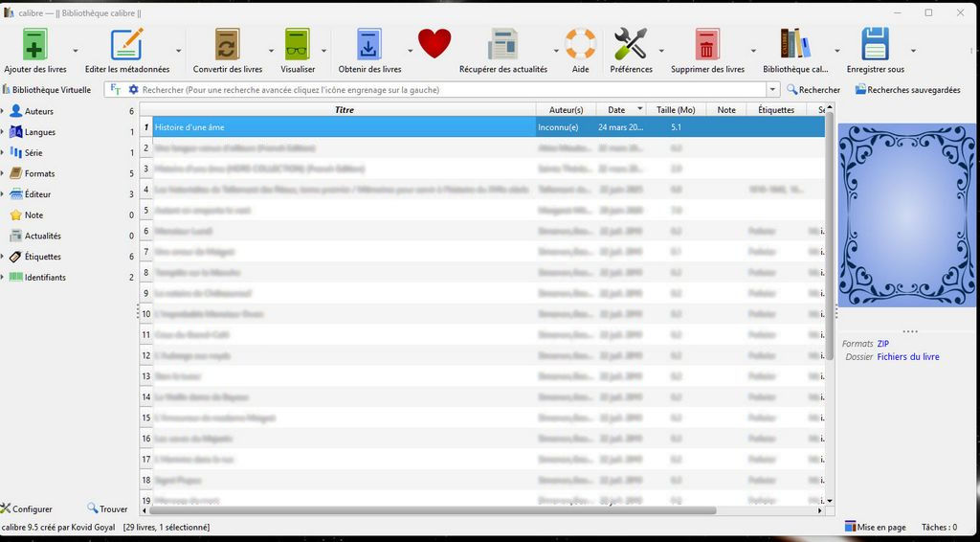This screenshot has height=542, width=980.
Task: Click the Ajouter des livres icon
Action: [x=33, y=45]
